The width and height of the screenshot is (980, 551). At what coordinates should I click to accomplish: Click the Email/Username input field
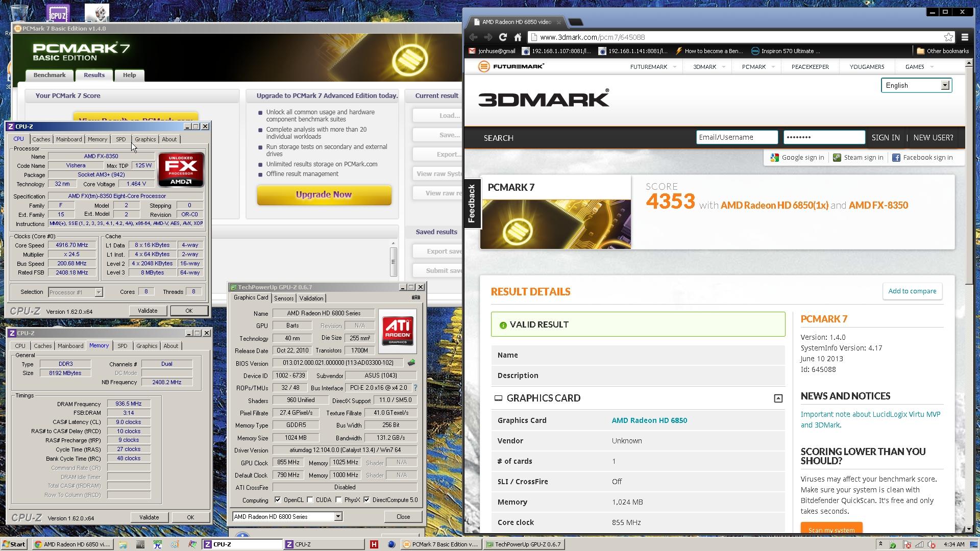coord(737,137)
